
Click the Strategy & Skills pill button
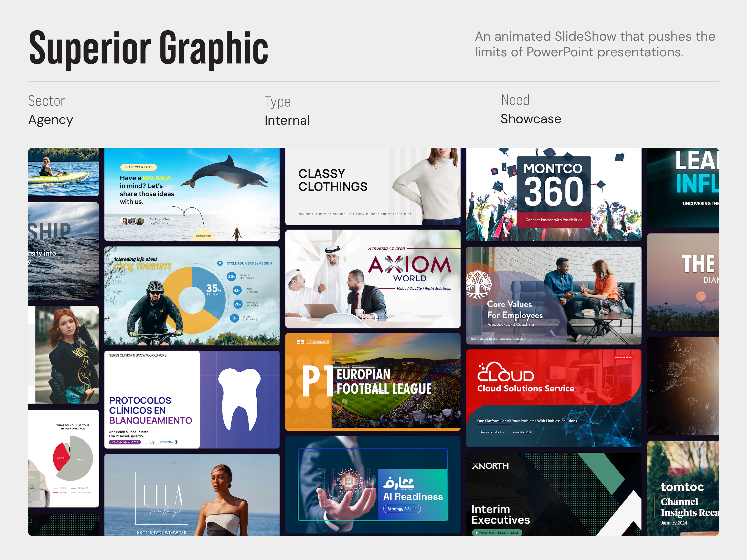pyautogui.click(x=402, y=509)
